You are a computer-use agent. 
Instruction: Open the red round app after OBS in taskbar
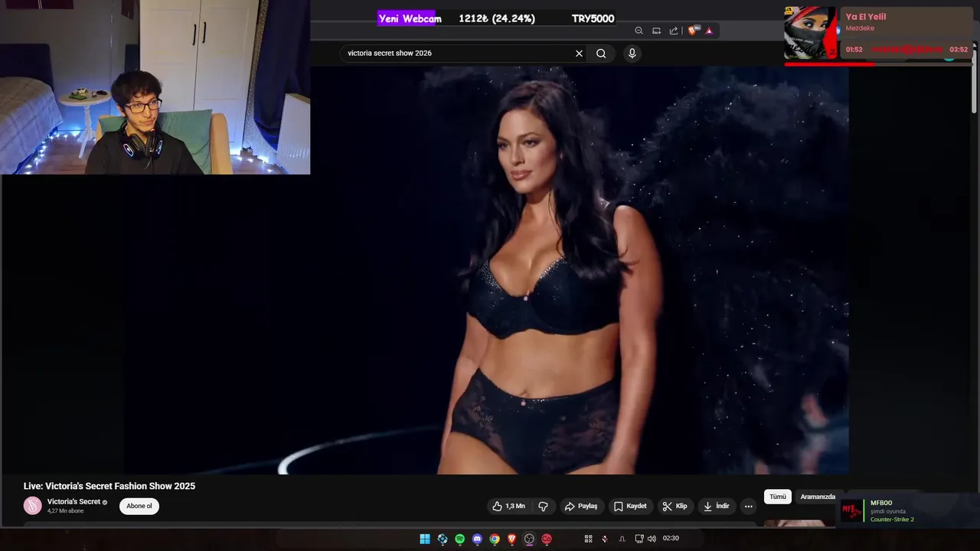547,539
